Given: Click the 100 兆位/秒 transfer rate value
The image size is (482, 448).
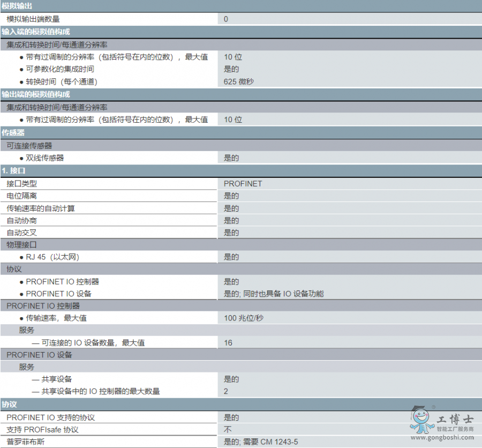Looking at the screenshot, I should [x=244, y=318].
